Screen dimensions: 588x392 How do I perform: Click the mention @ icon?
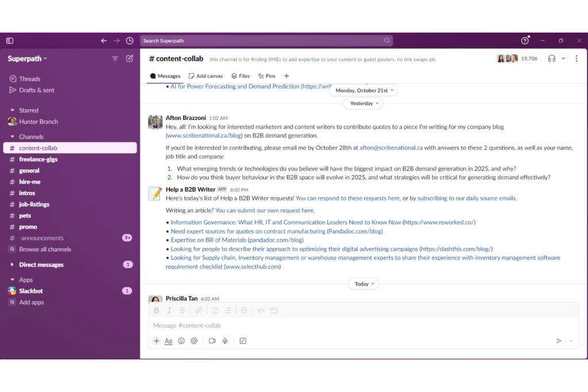click(x=194, y=341)
